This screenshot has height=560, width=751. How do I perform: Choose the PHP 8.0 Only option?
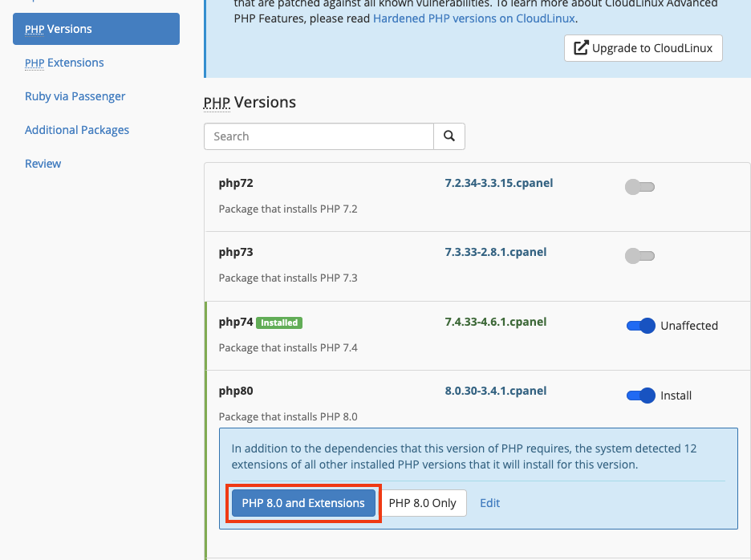pyautogui.click(x=423, y=503)
